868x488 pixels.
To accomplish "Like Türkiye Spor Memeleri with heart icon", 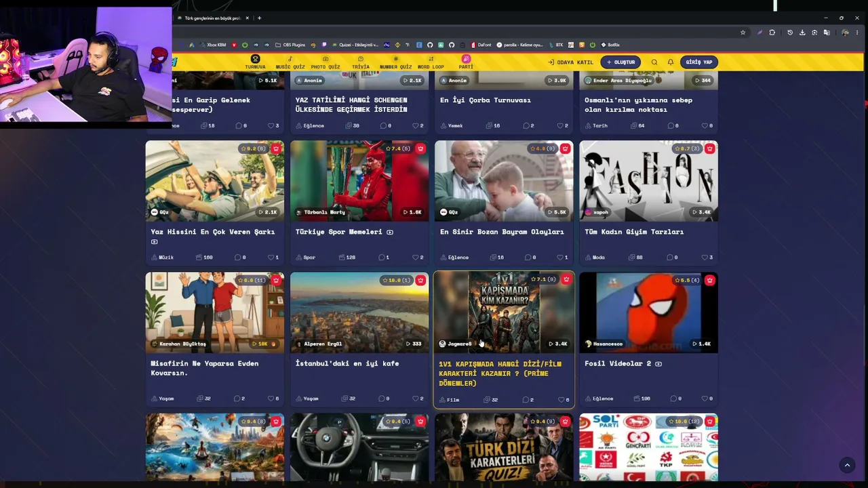I will pyautogui.click(x=416, y=258).
